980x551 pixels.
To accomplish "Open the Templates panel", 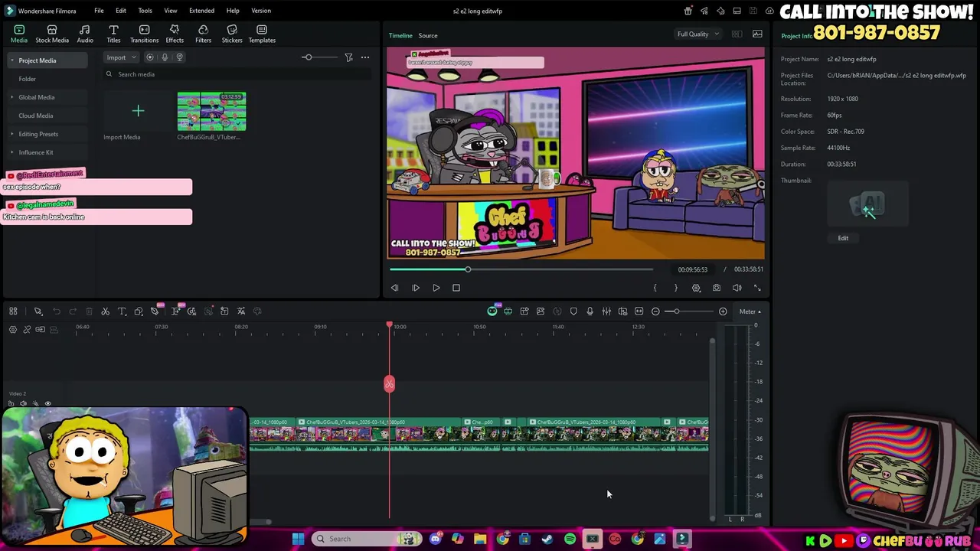I will [262, 34].
